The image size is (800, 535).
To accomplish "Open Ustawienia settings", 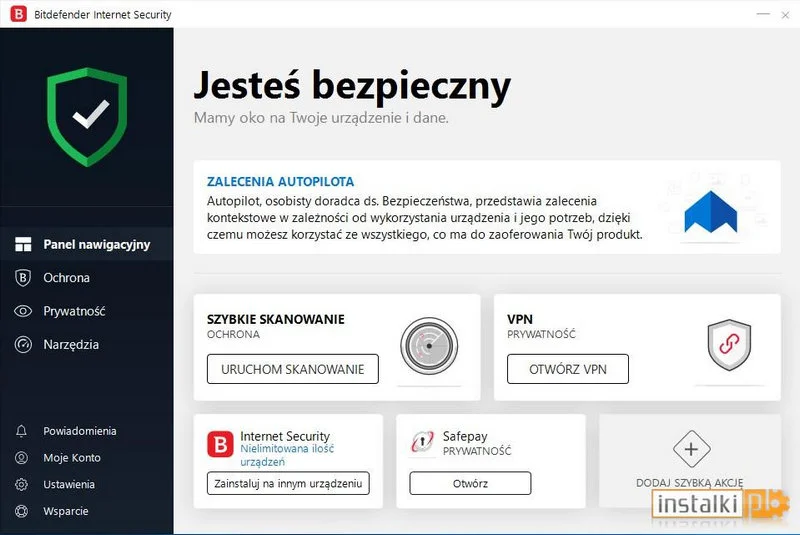I will [68, 485].
